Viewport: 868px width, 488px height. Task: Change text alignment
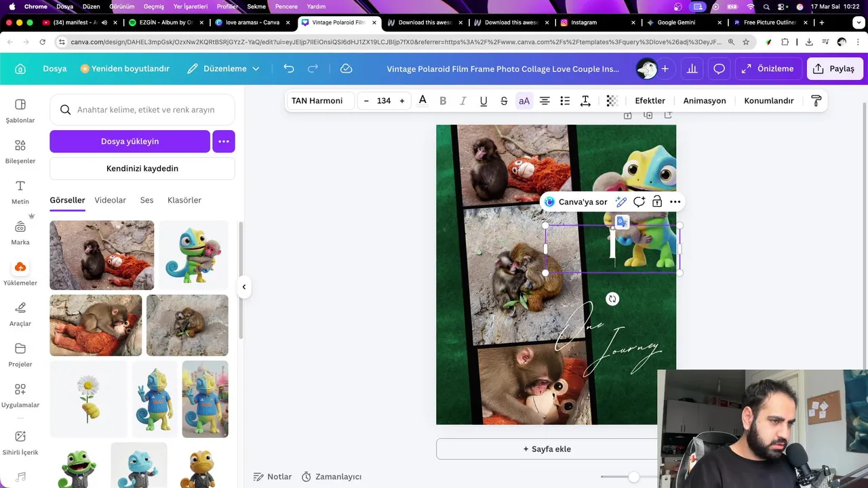tap(545, 100)
